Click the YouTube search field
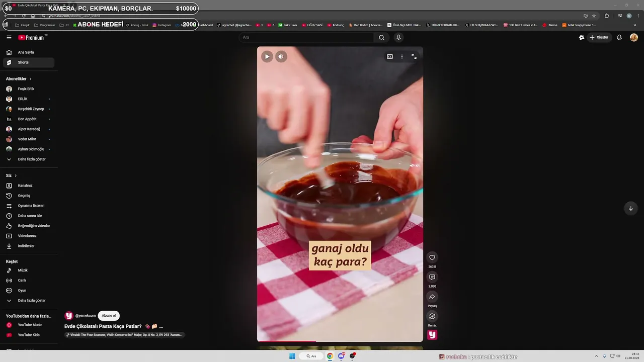 click(306, 37)
